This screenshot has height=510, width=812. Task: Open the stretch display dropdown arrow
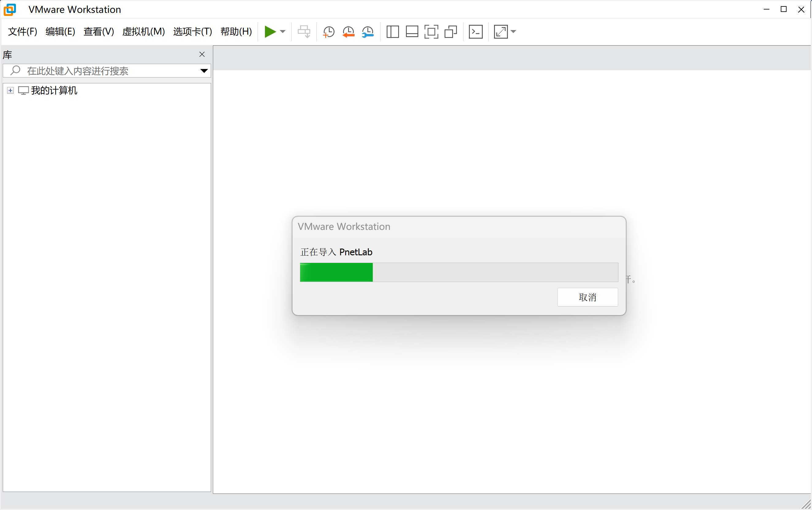tap(513, 32)
